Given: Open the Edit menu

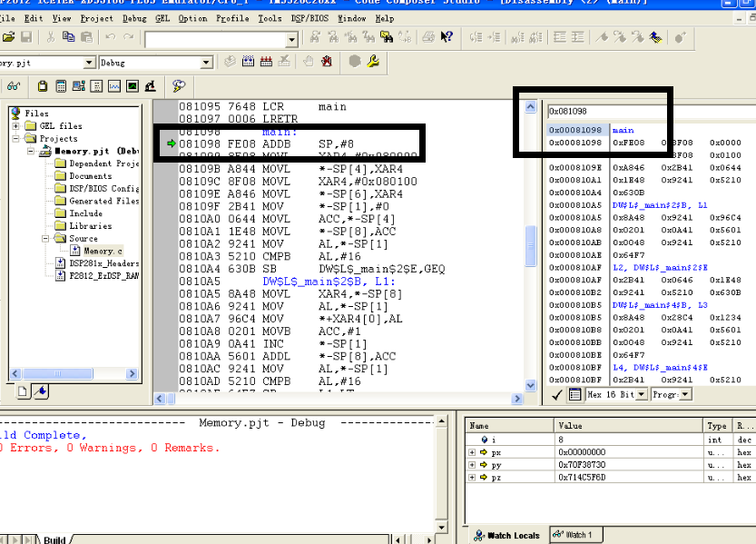Looking at the screenshot, I should 34,18.
